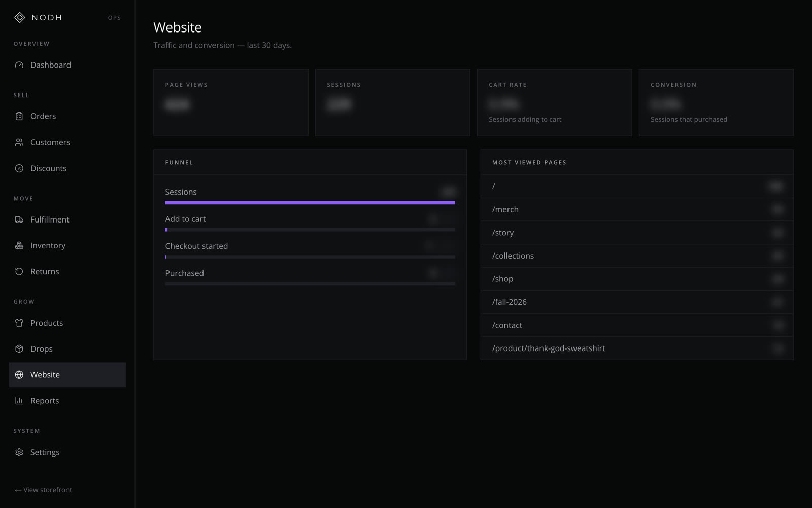The width and height of the screenshot is (812, 508).
Task: Click the Checkout started funnel label
Action: [x=196, y=246]
